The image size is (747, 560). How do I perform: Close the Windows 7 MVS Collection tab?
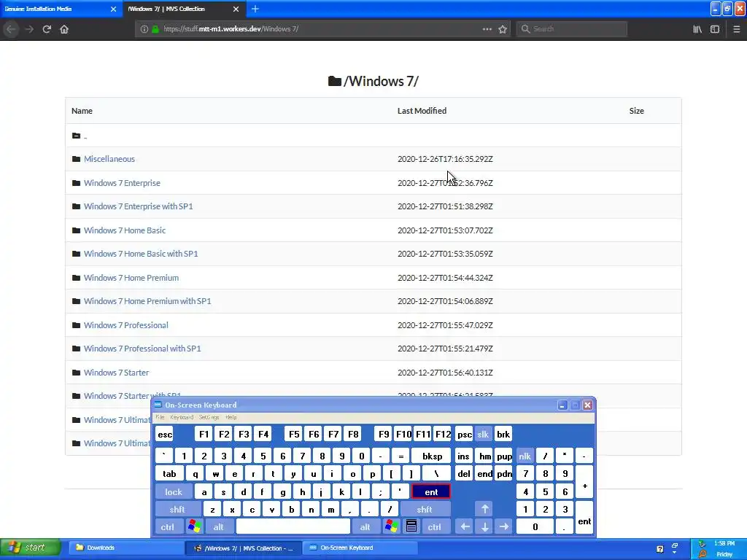pos(236,9)
